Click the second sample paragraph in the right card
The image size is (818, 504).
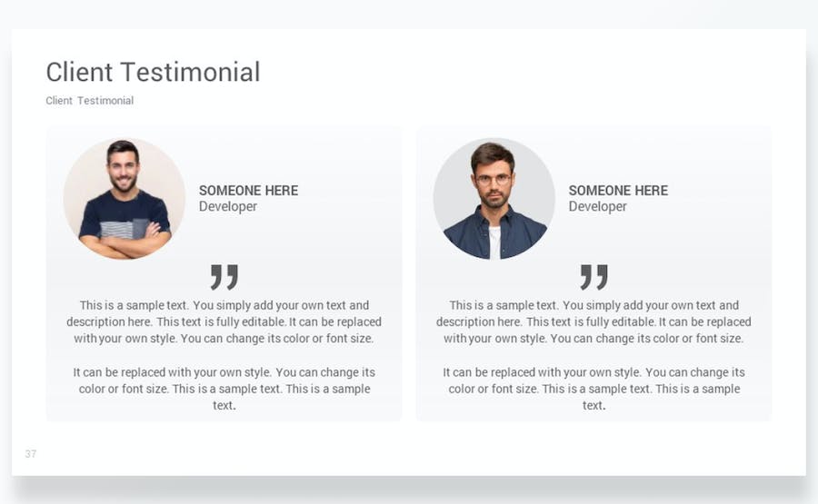pyautogui.click(x=594, y=389)
